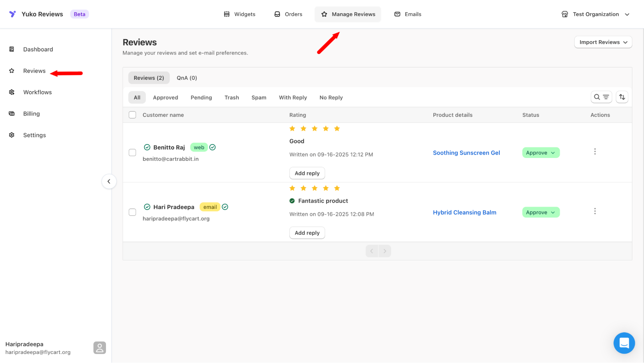Expand the Import Reviews dropdown
The image size is (644, 363).
point(603,42)
